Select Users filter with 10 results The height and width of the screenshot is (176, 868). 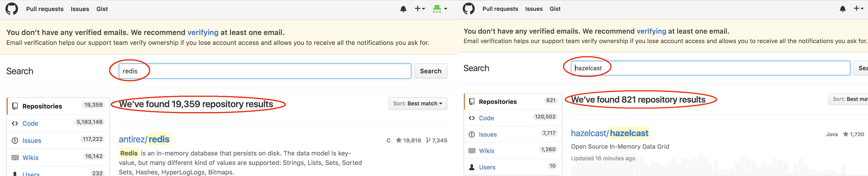coord(513,167)
